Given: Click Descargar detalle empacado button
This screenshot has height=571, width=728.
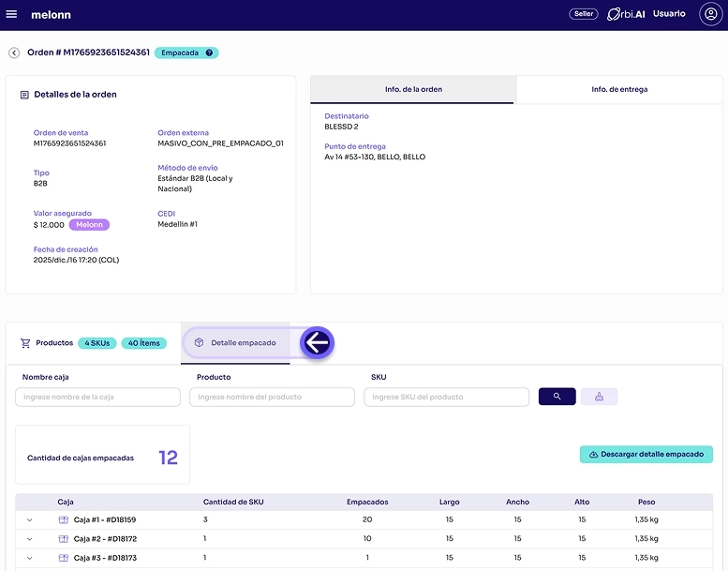Looking at the screenshot, I should coord(646,454).
